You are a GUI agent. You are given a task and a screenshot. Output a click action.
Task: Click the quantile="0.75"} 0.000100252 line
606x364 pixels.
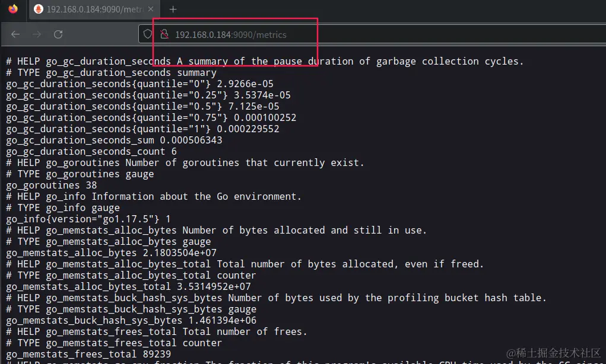click(x=151, y=117)
